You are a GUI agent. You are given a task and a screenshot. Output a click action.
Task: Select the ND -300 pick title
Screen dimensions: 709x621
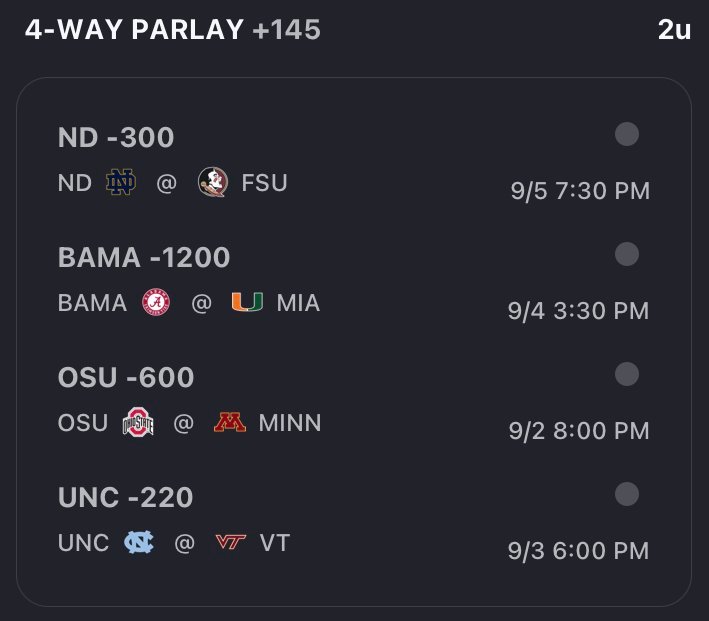coord(116,137)
